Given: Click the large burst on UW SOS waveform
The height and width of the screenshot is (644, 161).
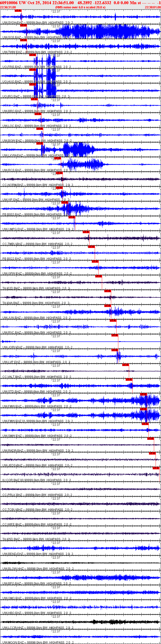Looking at the screenshot, I should click(107, 31).
